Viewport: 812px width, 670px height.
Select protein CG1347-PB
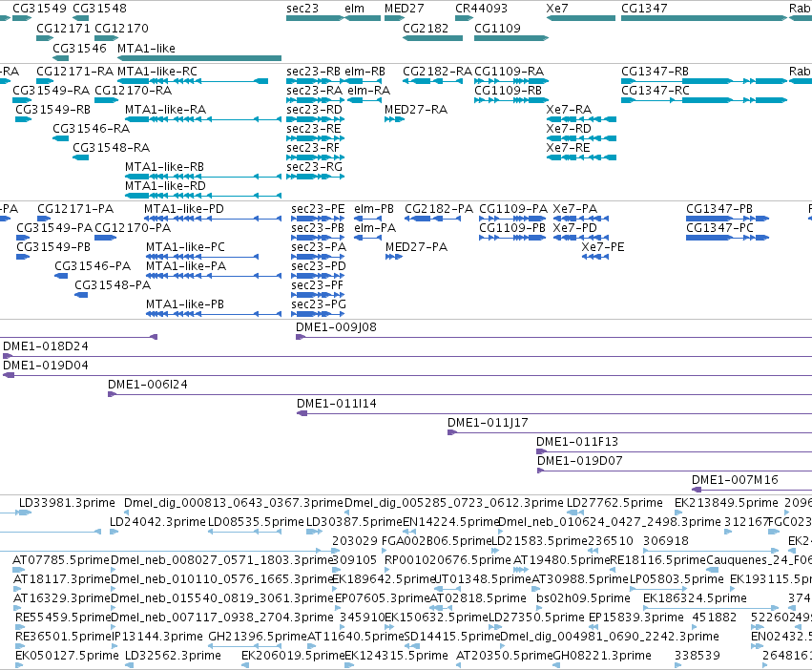(728, 219)
